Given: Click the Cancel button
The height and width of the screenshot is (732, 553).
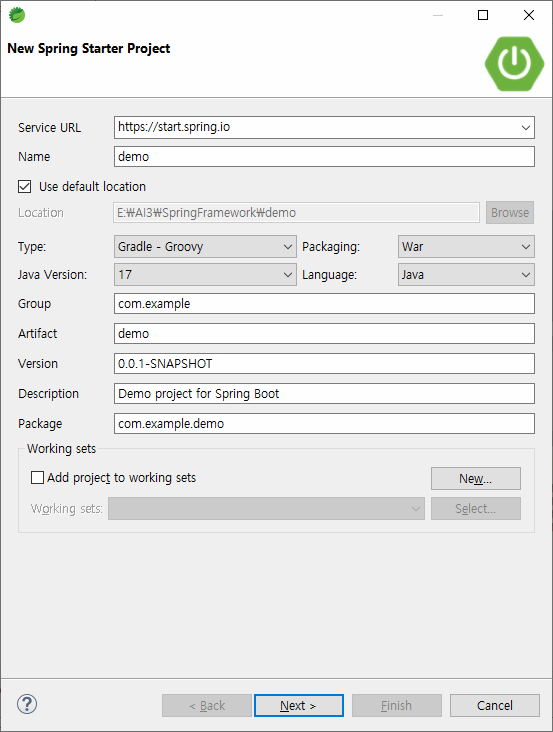Looking at the screenshot, I should 495,705.
